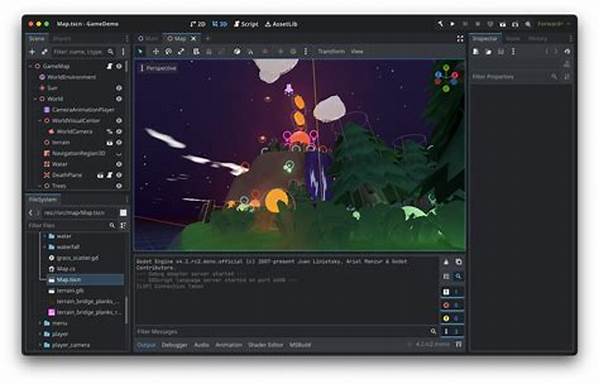Add a new node with the plus icon
Image resolution: width=600 pixels, height=384 pixels.
click(32, 52)
